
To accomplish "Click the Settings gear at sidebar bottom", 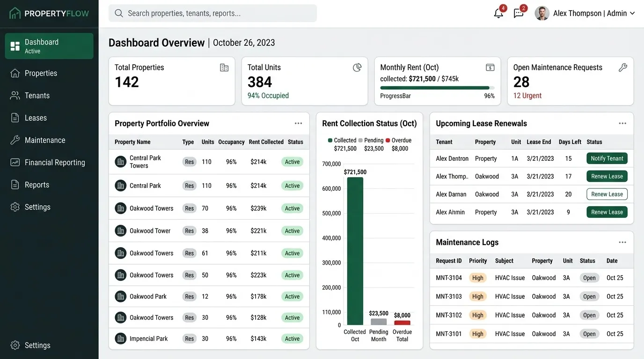I will pos(15,345).
